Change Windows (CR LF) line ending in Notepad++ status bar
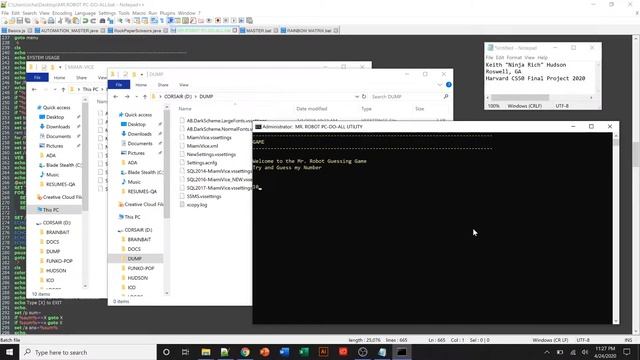Image resolution: width=640 pixels, height=360 pixels. [550, 340]
